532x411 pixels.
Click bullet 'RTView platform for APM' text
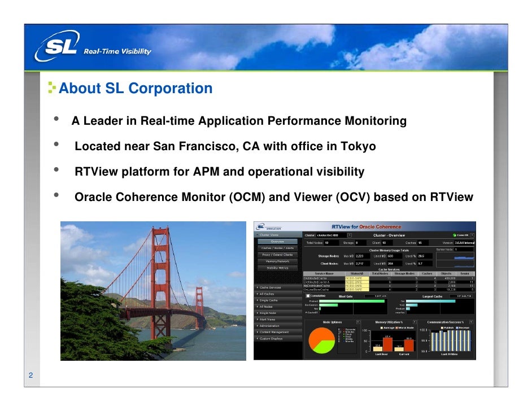pyautogui.click(x=220, y=172)
